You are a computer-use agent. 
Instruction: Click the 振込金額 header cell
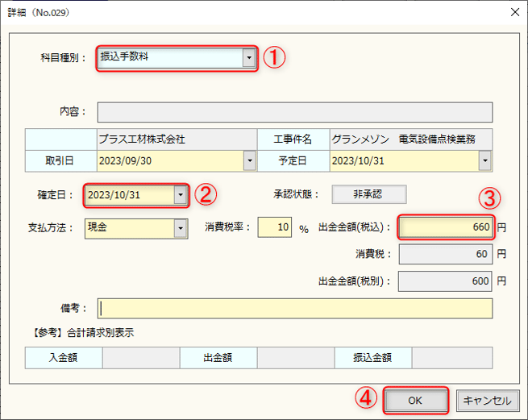373,358
